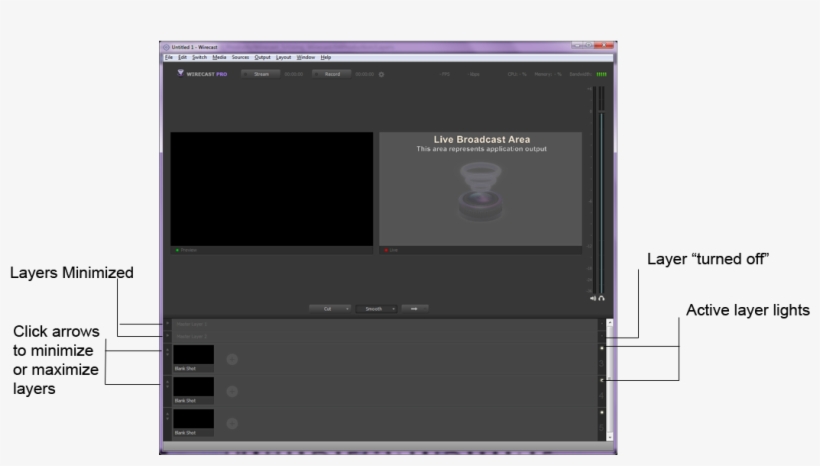Click the transition arrow button next to Smooth

[415, 308]
